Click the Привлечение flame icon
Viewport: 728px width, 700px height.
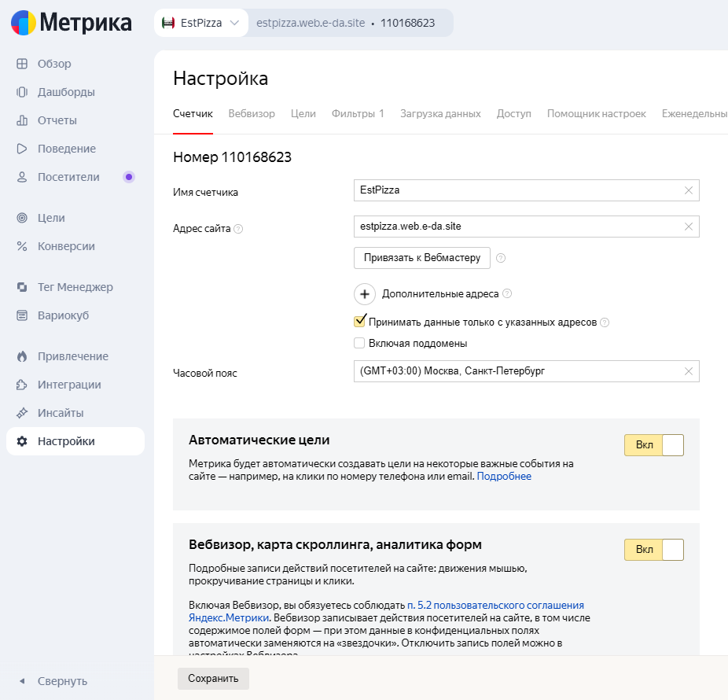22,356
